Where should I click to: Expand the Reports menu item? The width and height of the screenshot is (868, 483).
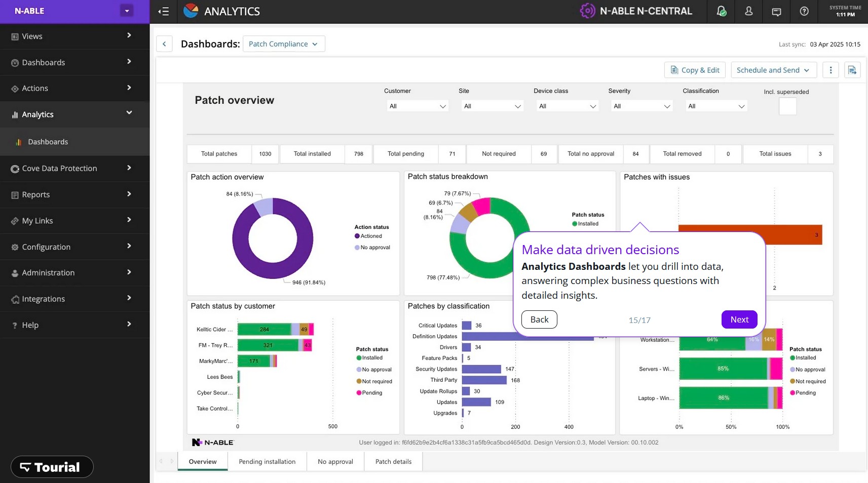tap(74, 195)
